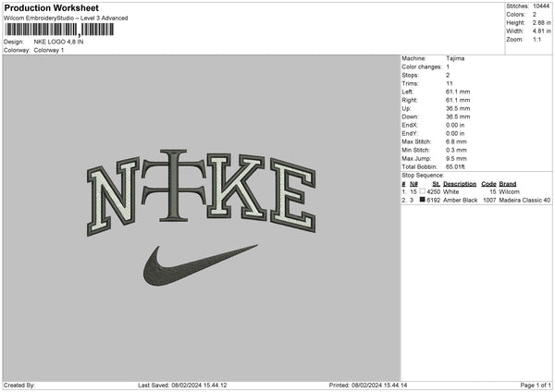Screen dimensions: 555x392
Task: Click the machine name Tajima
Action: [x=455, y=58]
